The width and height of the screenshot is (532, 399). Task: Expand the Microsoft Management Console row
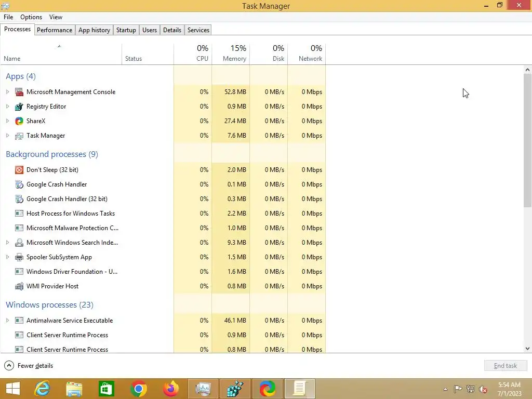click(7, 92)
